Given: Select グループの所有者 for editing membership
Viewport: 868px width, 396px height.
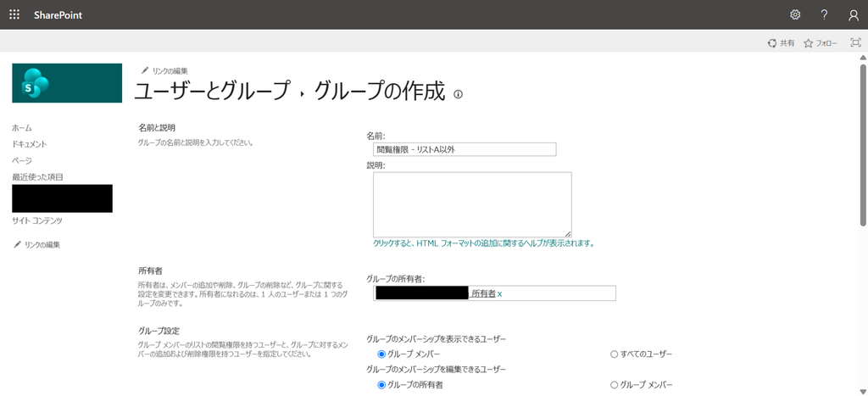Looking at the screenshot, I should (x=381, y=385).
